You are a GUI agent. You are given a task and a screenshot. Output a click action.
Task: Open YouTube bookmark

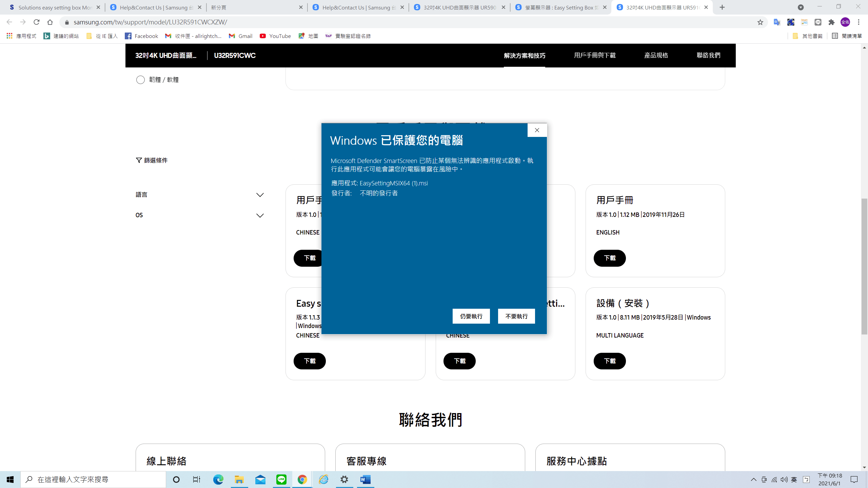click(275, 36)
